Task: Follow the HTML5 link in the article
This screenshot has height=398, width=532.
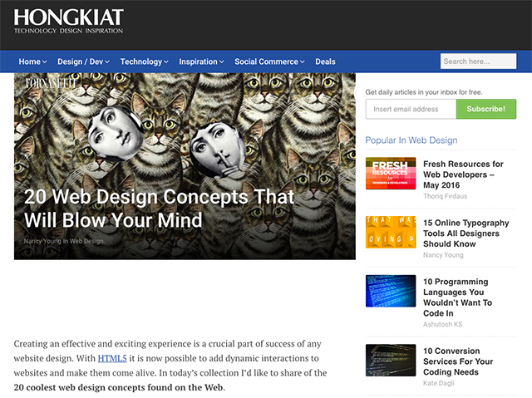Action: tap(112, 358)
